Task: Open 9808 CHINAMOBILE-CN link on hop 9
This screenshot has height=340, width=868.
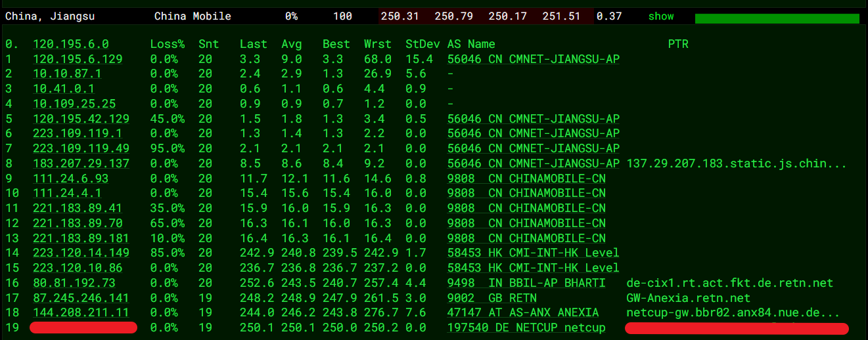Action: pyautogui.click(x=526, y=179)
